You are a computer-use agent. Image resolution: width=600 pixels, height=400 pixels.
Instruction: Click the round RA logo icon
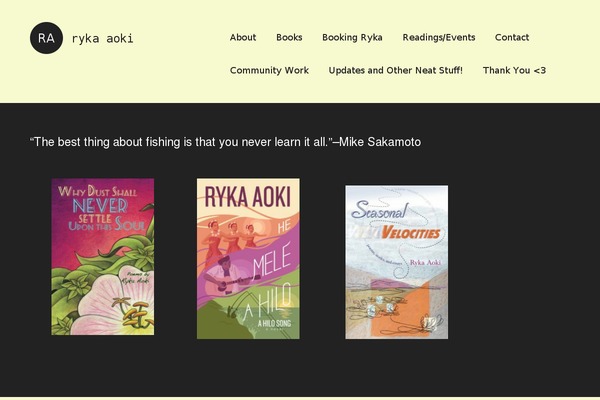click(46, 38)
